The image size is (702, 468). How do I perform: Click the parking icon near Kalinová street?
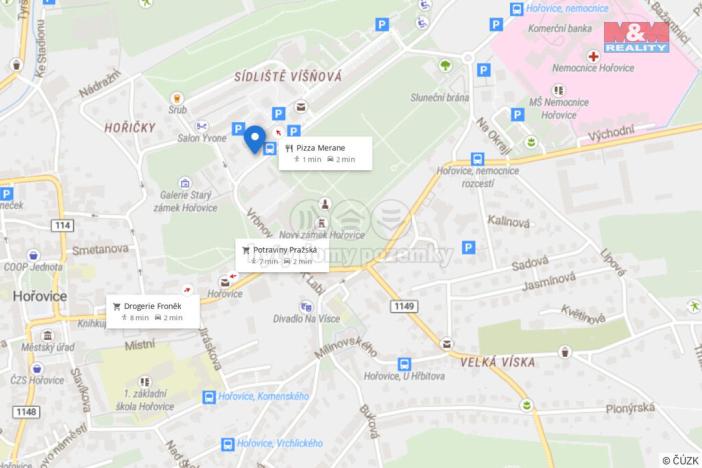468,247
